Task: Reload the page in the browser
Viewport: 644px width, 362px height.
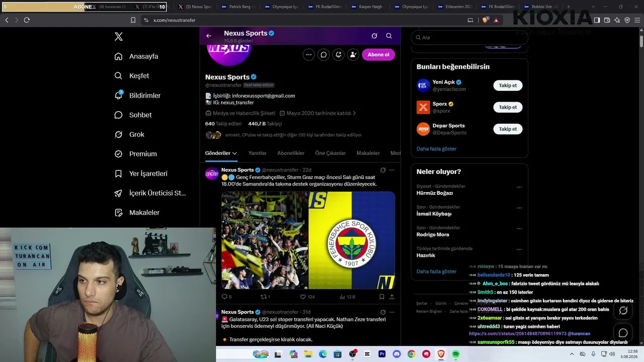Action: pos(27,20)
